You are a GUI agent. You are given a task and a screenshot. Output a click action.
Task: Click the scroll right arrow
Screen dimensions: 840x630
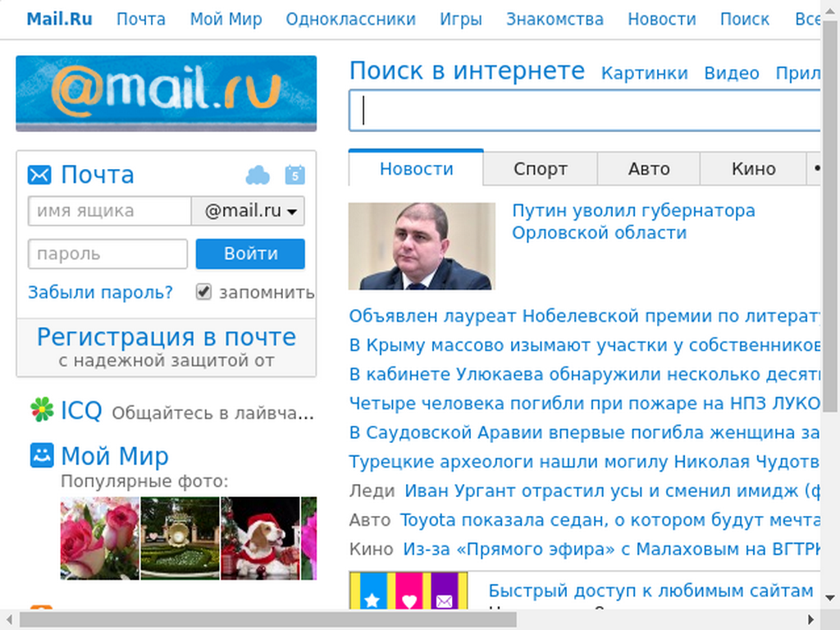(x=811, y=619)
